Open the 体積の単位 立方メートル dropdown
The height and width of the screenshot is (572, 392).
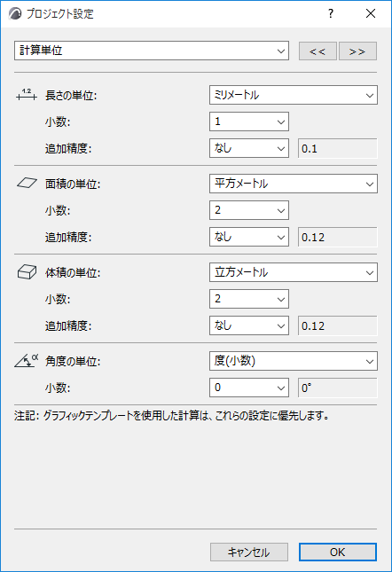pyautogui.click(x=294, y=272)
